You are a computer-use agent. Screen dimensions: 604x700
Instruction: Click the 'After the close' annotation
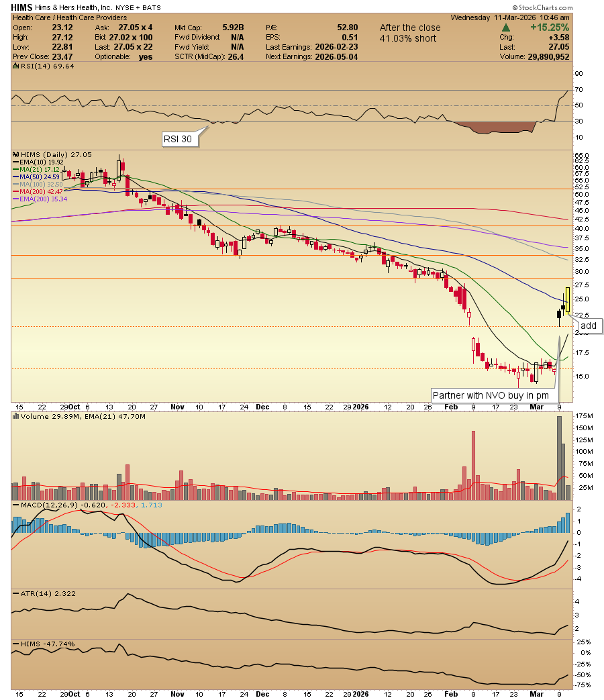coord(410,28)
